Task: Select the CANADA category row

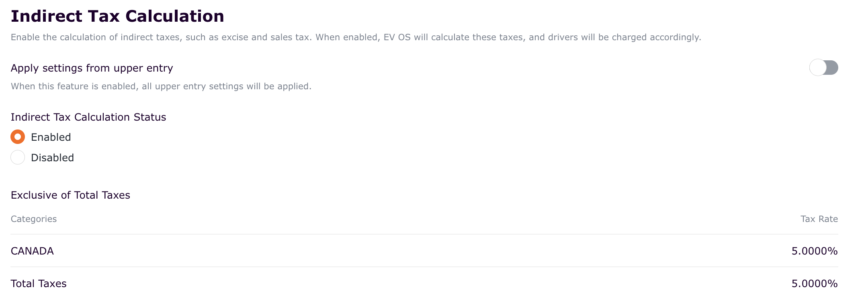Action: click(32, 251)
